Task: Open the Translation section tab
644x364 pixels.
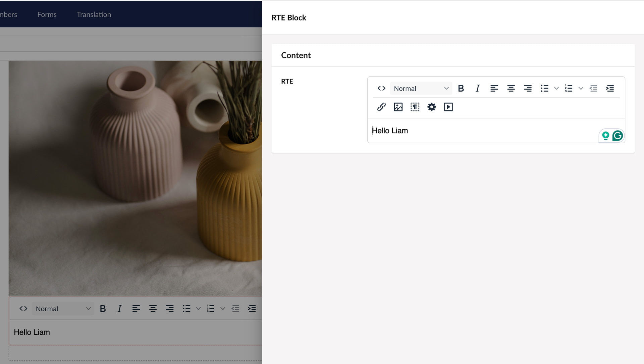Action: click(x=94, y=14)
